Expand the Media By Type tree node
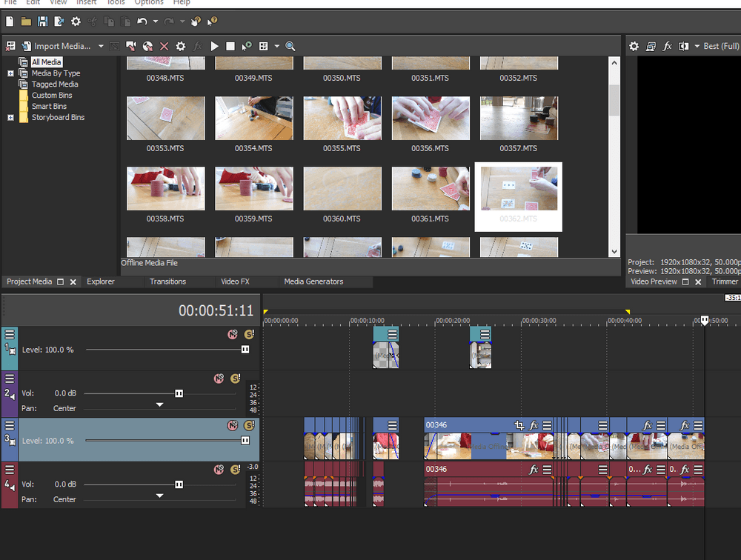The width and height of the screenshot is (741, 560). click(x=10, y=73)
